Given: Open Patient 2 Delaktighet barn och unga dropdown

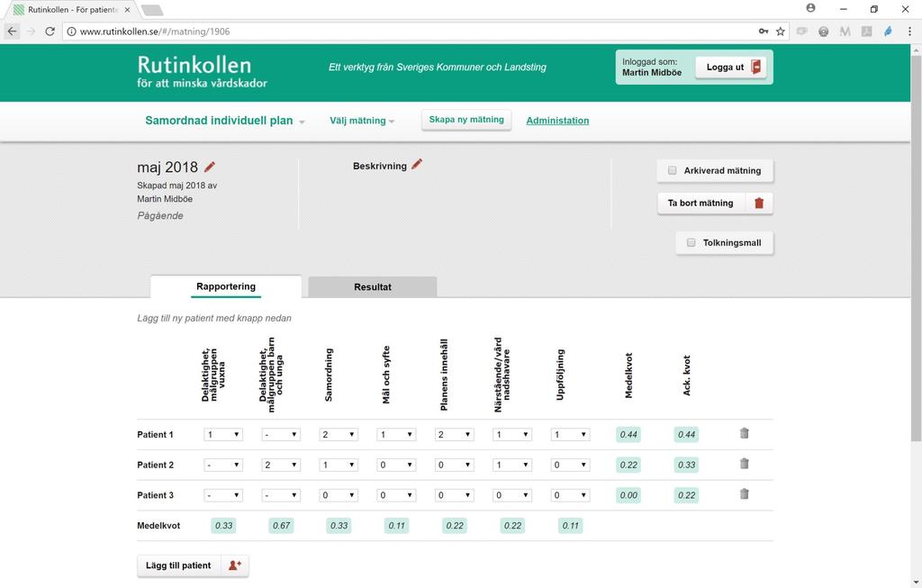Looking at the screenshot, I should 281,465.
